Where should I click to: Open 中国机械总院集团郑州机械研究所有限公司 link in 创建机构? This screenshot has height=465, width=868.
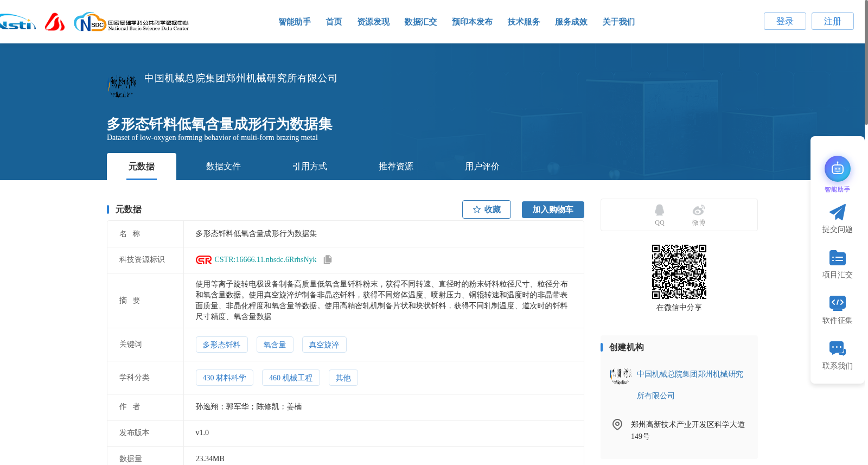pyautogui.click(x=690, y=385)
